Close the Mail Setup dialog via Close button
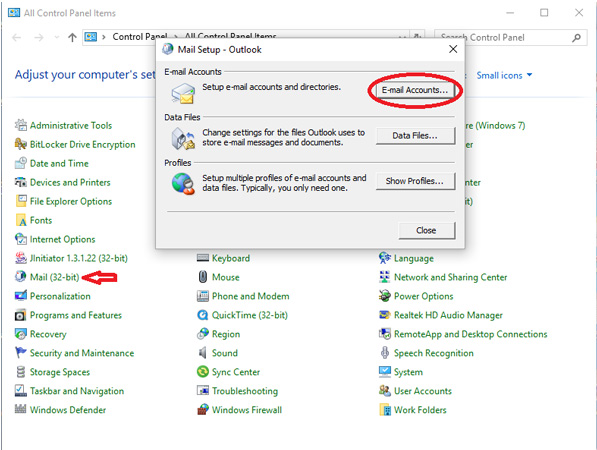This screenshot has height=450, width=597. 426,230
